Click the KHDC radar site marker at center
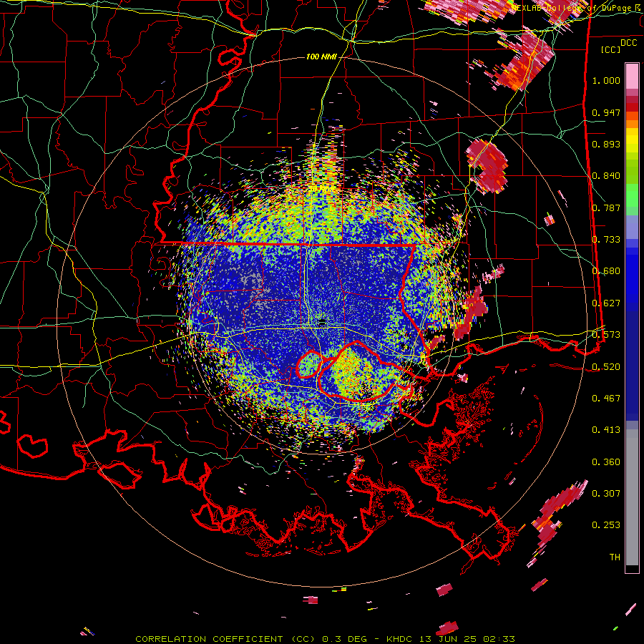644x644 pixels. tap(322, 321)
